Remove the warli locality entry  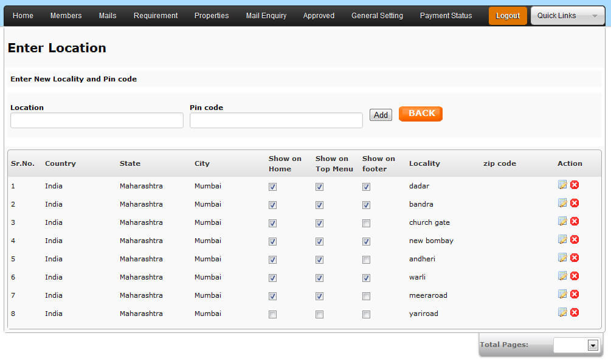(x=575, y=276)
